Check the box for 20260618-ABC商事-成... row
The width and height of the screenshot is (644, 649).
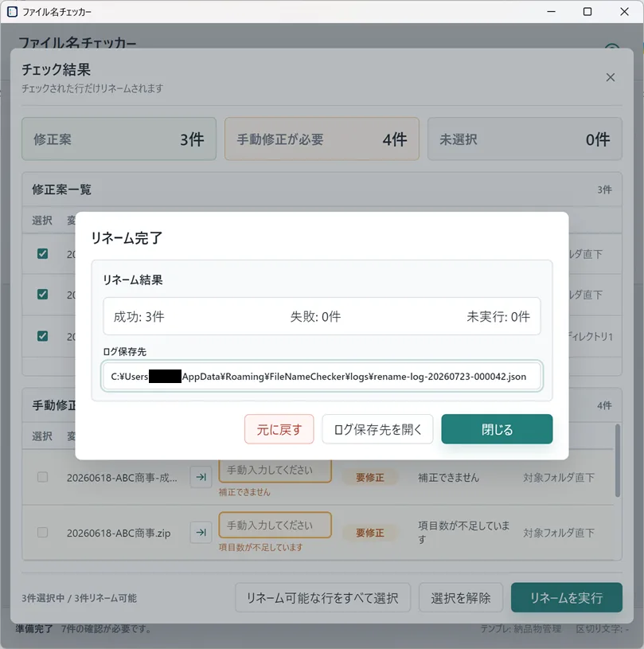(x=42, y=477)
